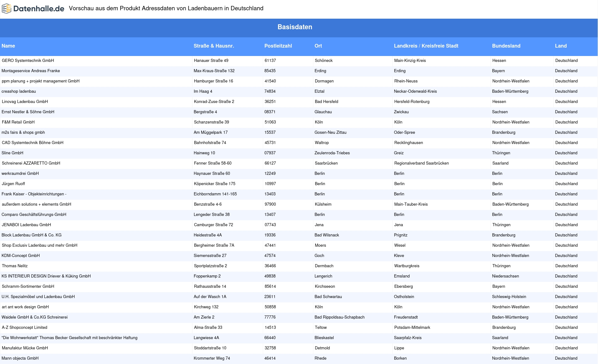Click address Hanauer Straße 49
The height and width of the screenshot is (364, 598).
[211, 60]
